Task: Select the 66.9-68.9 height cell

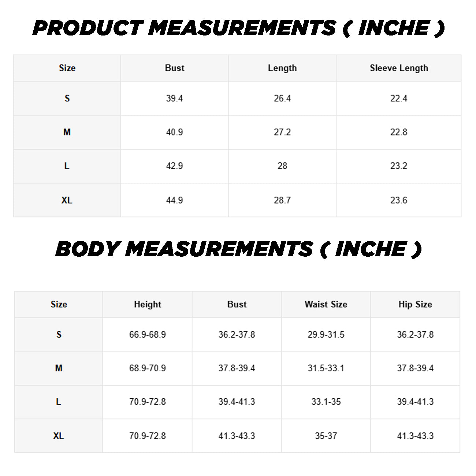Action: (148, 335)
